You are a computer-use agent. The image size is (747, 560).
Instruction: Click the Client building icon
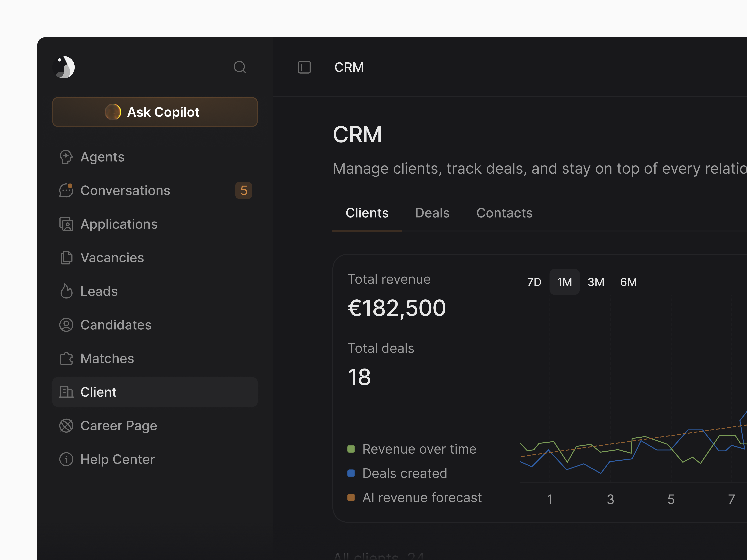coord(66,392)
